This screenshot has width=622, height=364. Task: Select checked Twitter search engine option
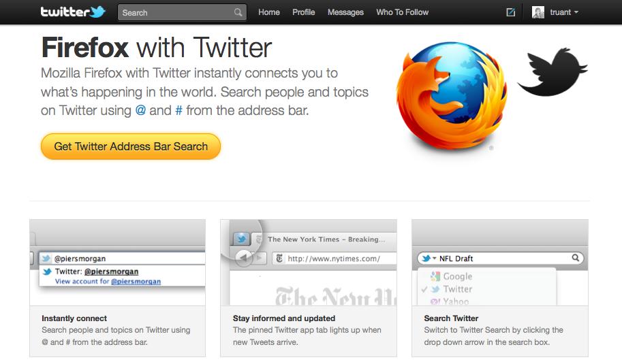[452, 288]
